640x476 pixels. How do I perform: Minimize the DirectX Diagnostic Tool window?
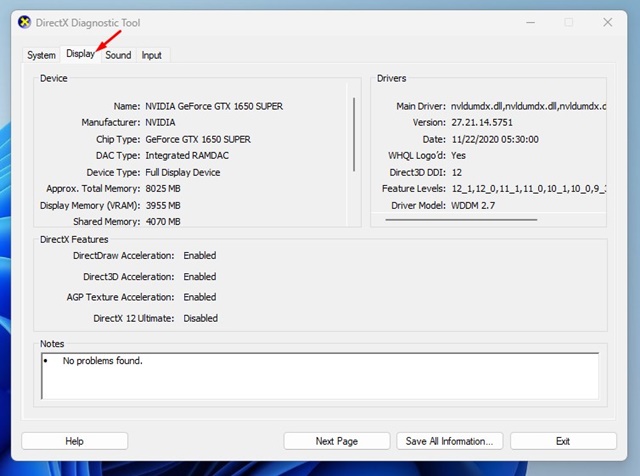click(531, 22)
